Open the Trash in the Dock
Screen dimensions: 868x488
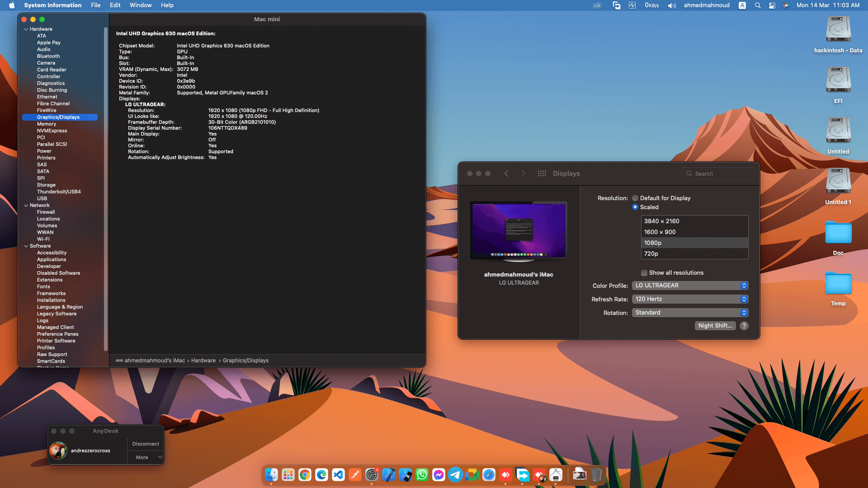coord(596,475)
